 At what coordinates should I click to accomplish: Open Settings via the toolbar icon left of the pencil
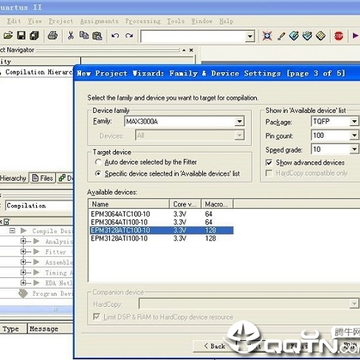tap(267, 36)
